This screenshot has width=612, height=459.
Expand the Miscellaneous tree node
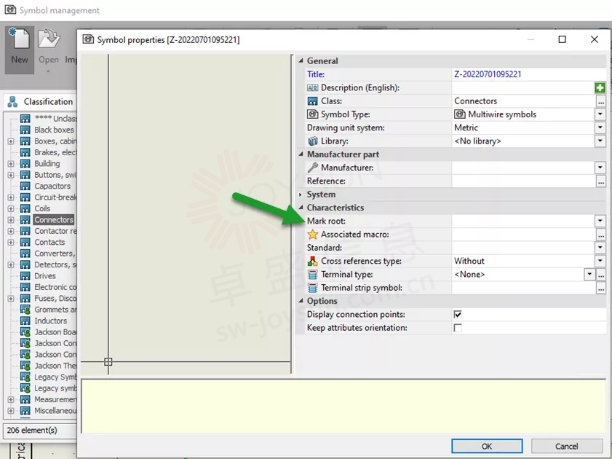[11, 411]
